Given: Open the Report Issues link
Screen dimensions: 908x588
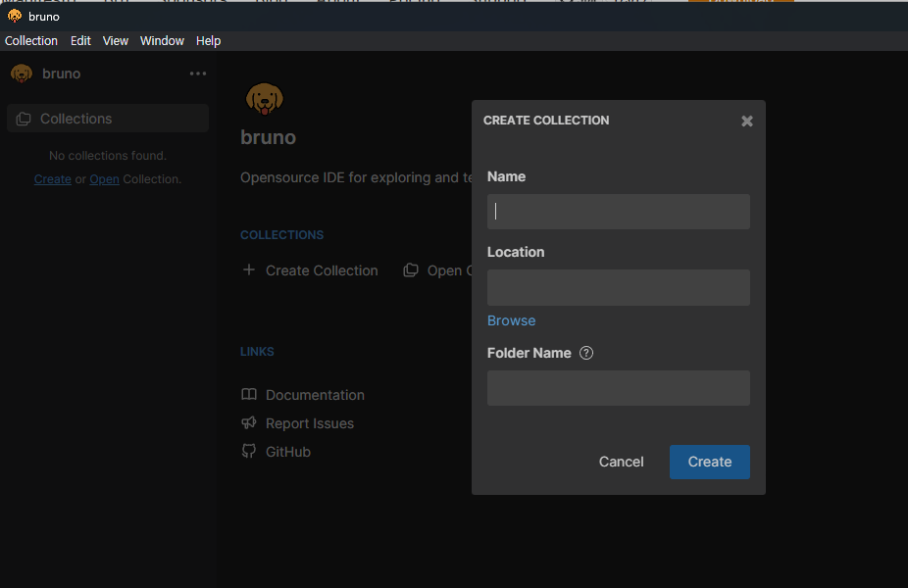Looking at the screenshot, I should [x=310, y=423].
